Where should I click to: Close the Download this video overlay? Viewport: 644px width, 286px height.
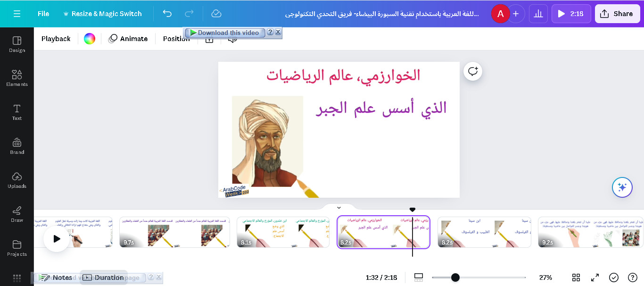click(278, 32)
